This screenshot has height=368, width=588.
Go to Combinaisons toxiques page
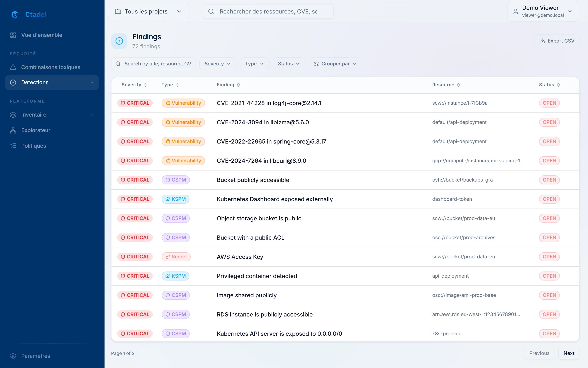tap(52, 67)
